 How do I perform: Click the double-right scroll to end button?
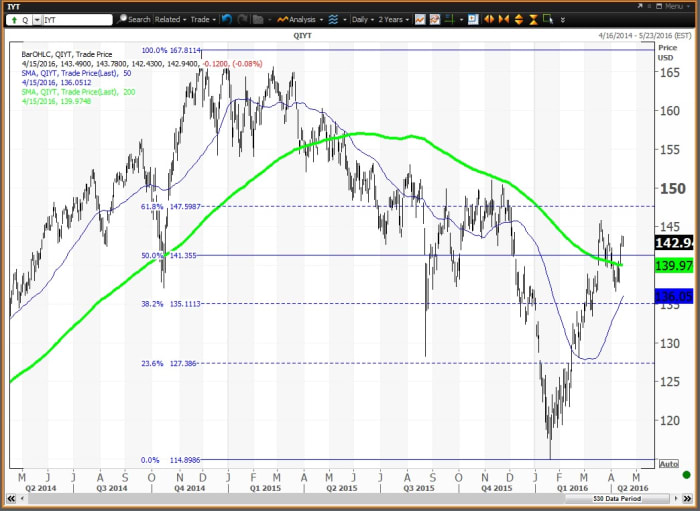tap(686, 499)
